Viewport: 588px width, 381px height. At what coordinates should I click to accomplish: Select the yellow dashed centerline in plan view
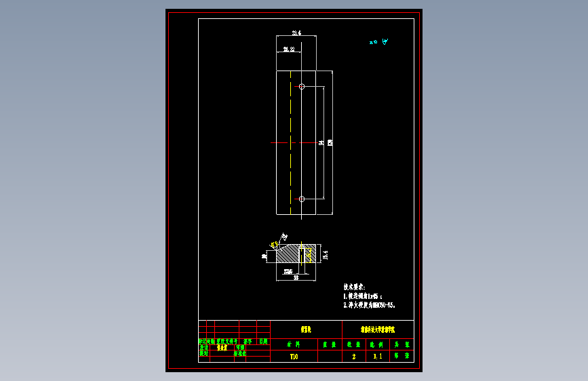point(291,143)
